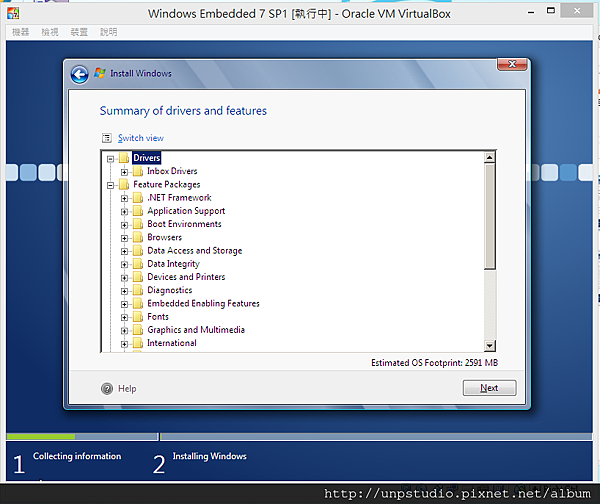
Task: Click the Estimated OS Footprint: 2591 MB text
Action: tap(434, 363)
